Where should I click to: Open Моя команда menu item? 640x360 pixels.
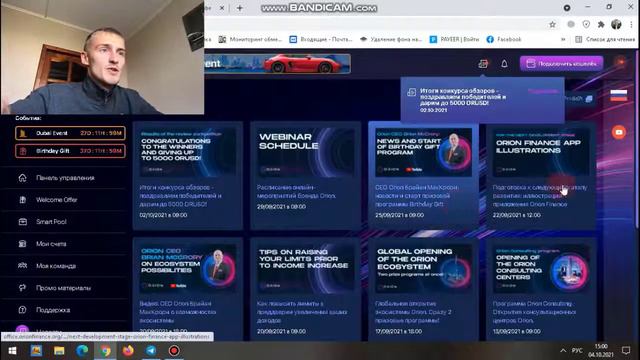pyautogui.click(x=56, y=266)
